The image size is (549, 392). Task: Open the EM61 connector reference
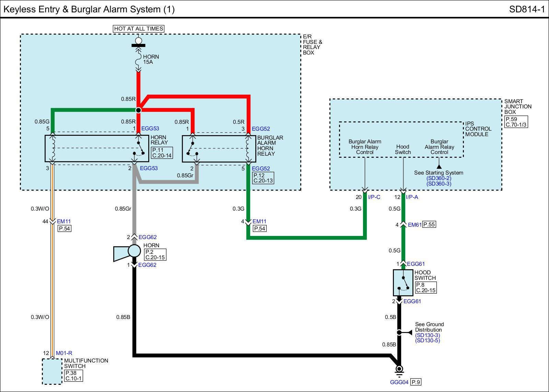414,225
